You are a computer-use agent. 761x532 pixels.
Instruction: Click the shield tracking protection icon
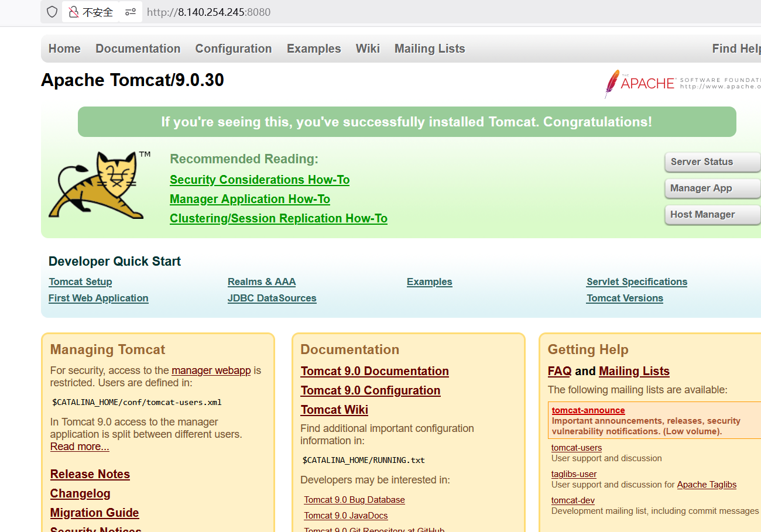point(52,12)
